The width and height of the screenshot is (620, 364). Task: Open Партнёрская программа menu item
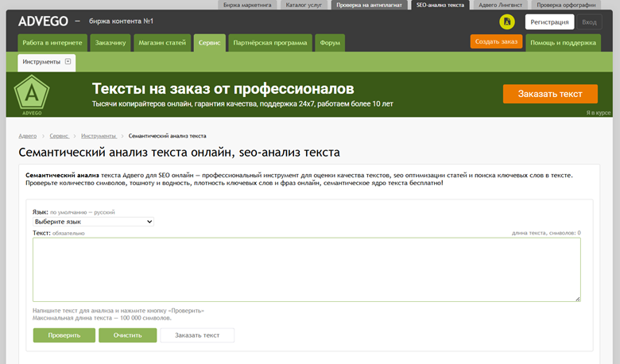tap(270, 43)
